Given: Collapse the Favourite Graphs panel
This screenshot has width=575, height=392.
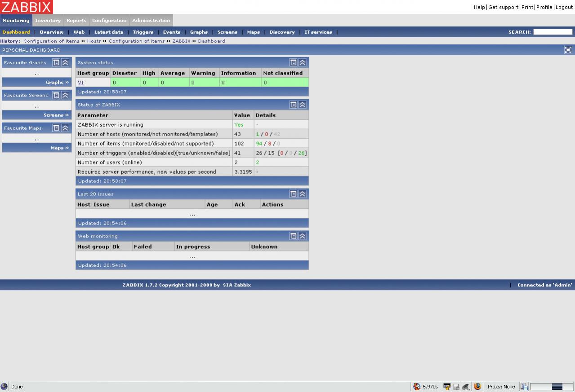Looking at the screenshot, I should pos(65,62).
